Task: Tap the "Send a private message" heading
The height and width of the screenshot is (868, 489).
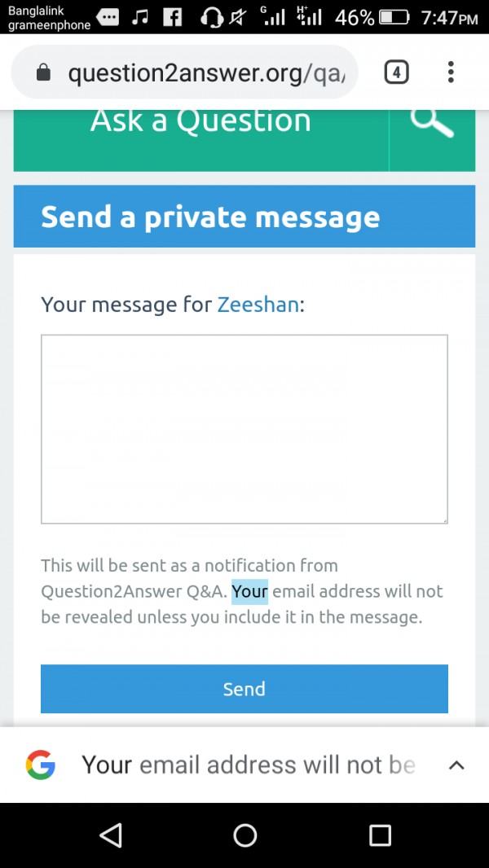Action: coord(210,217)
